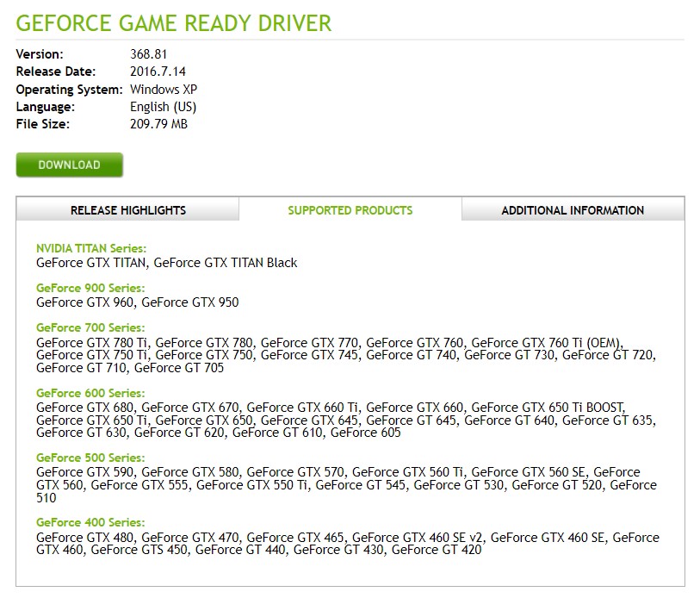Screen dimensions: 700x598
Task: Click the Release Date: label
Action: point(56,72)
